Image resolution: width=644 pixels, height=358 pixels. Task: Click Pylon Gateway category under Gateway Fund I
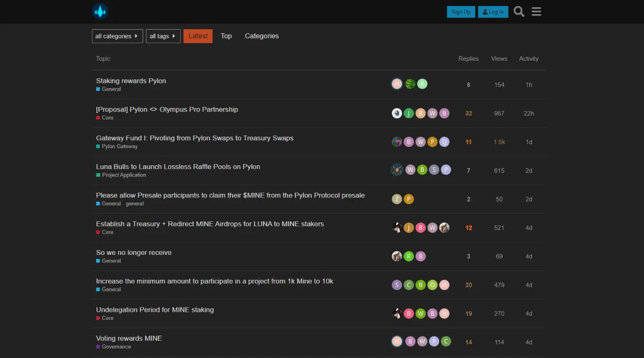click(x=117, y=146)
